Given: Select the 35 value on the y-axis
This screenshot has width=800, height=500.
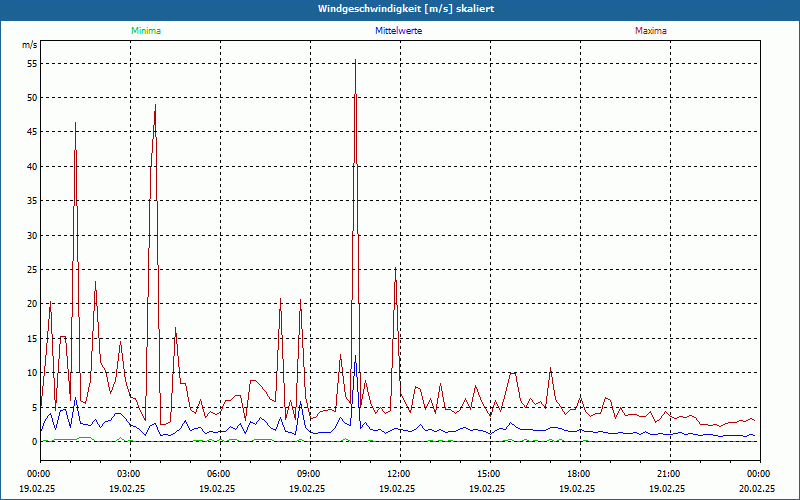Looking at the screenshot, I should (x=32, y=201).
